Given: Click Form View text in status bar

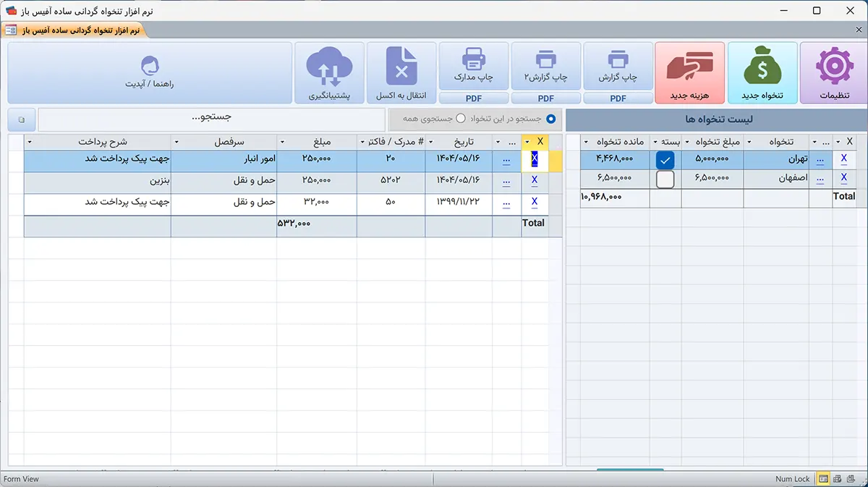Looking at the screenshot, I should (22, 479).
